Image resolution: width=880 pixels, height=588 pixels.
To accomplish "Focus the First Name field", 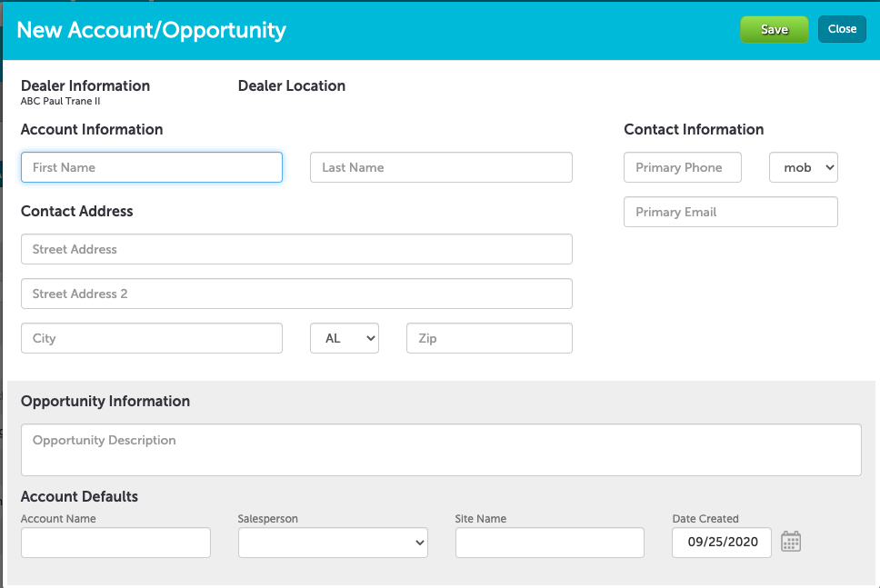I will [x=152, y=167].
